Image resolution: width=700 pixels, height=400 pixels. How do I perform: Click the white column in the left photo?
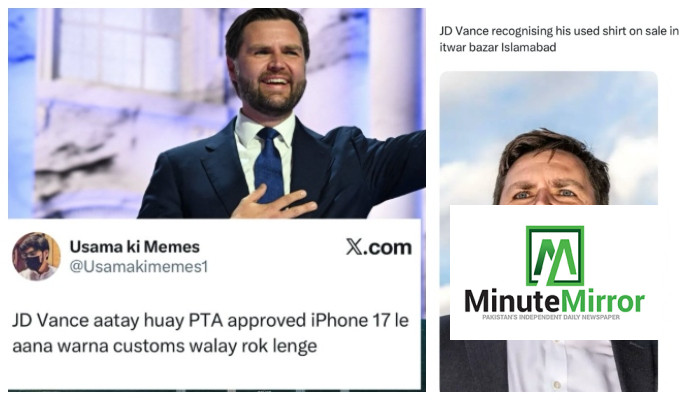click(x=393, y=67)
